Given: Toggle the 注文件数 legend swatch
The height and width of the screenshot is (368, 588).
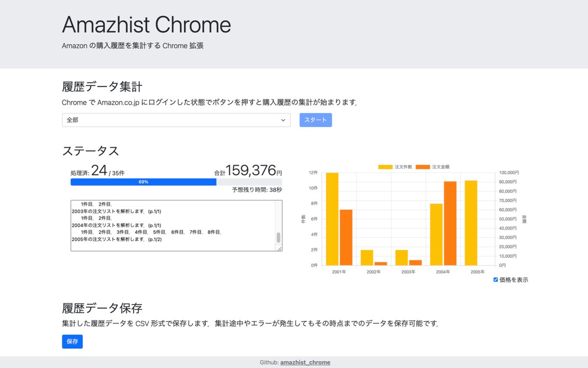Looking at the screenshot, I should [x=385, y=167].
